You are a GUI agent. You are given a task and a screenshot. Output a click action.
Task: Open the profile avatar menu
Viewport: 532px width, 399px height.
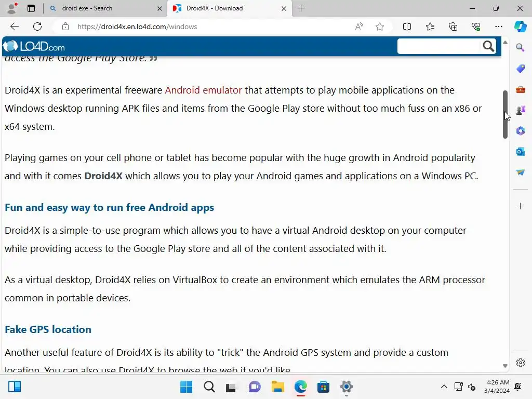pos(12,8)
